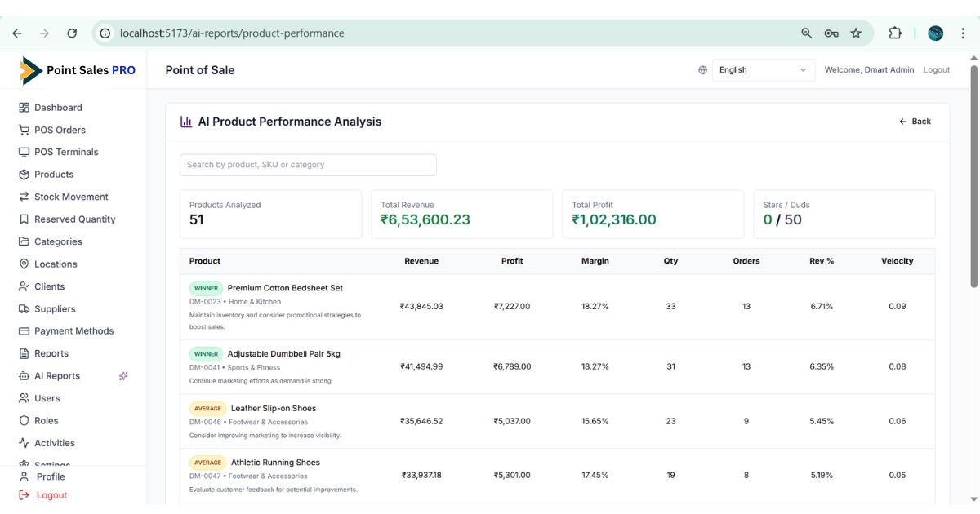Open the Dashboard sidebar icon

click(x=24, y=108)
